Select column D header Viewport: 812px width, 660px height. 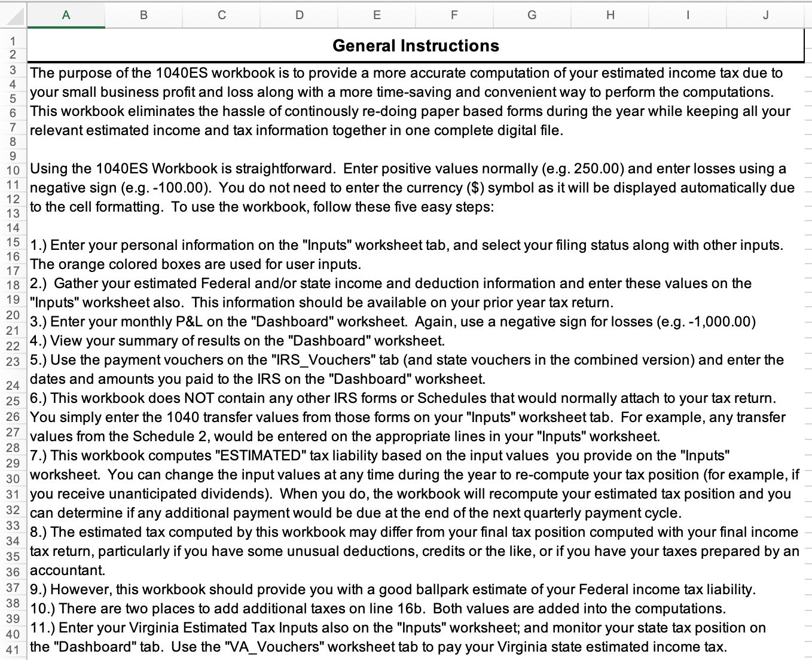[300, 15]
